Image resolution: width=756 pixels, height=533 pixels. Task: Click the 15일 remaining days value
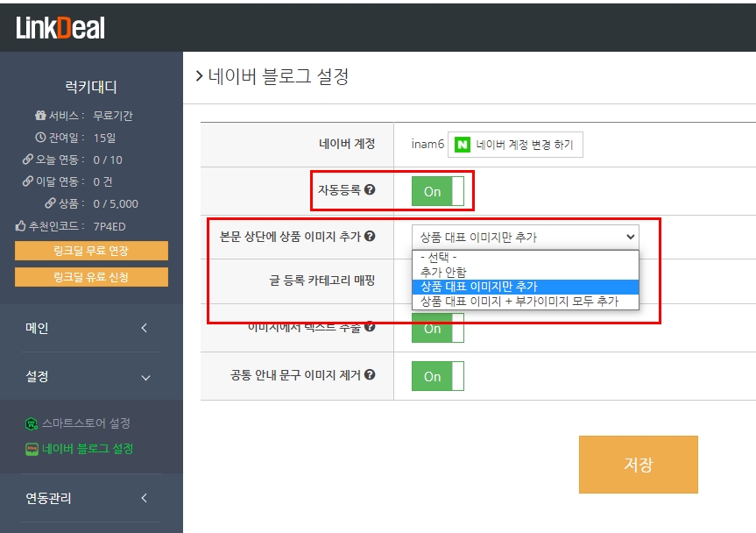[x=104, y=138]
